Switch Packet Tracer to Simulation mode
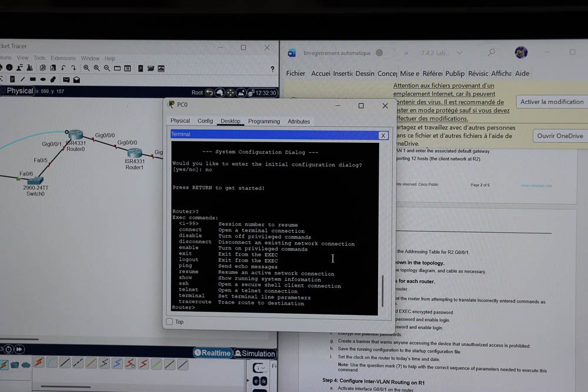 [255, 353]
